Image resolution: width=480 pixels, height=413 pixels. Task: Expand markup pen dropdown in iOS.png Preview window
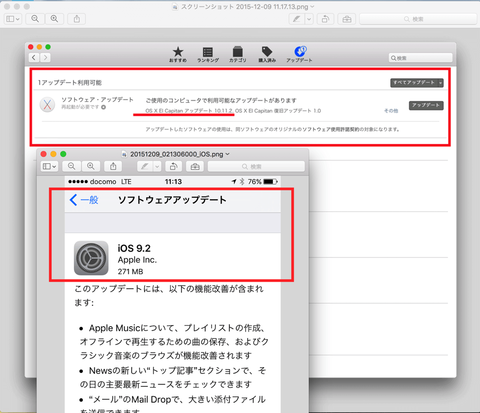[157, 166]
